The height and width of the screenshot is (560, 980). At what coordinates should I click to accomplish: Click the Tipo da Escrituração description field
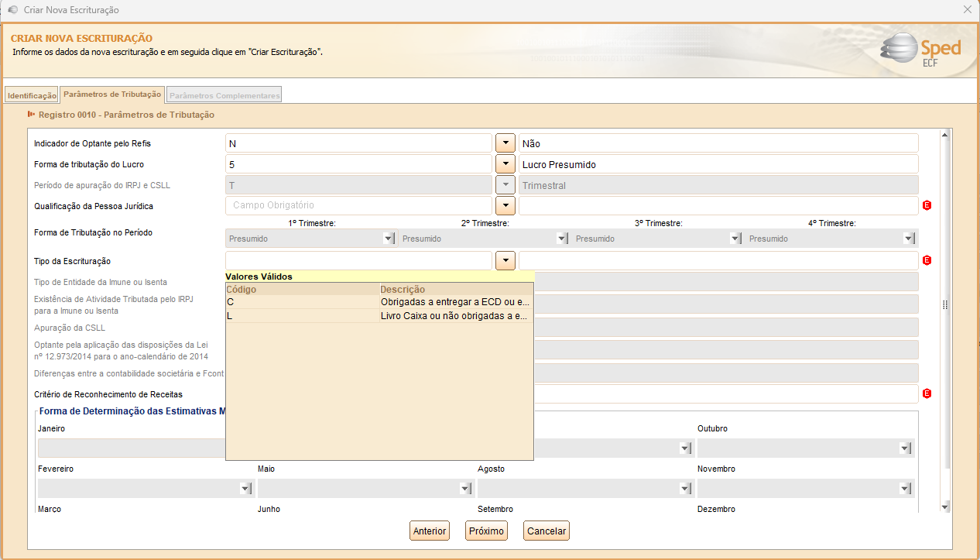point(718,261)
